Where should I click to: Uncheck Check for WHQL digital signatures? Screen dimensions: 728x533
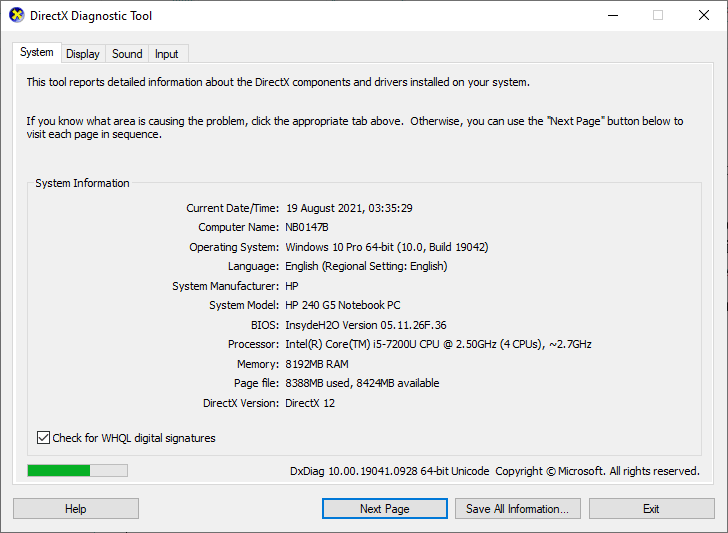[44, 438]
